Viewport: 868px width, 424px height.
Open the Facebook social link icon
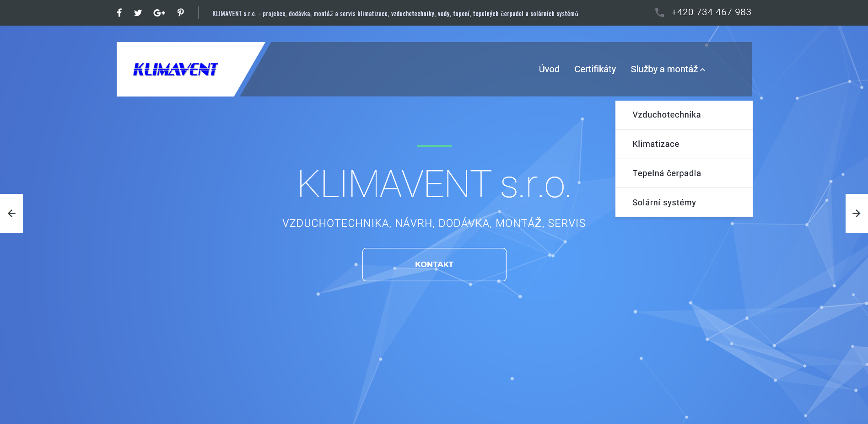click(119, 13)
